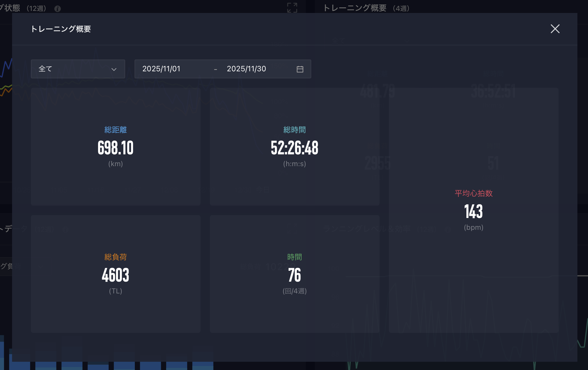The width and height of the screenshot is (588, 370).
Task: Open the 全て activity type dropdown
Action: pos(78,69)
